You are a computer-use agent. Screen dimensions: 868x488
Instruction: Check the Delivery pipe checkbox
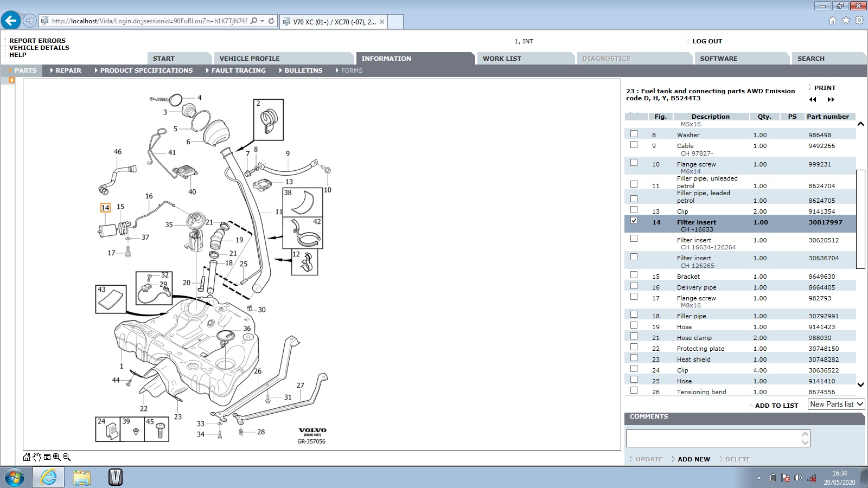[634, 286]
